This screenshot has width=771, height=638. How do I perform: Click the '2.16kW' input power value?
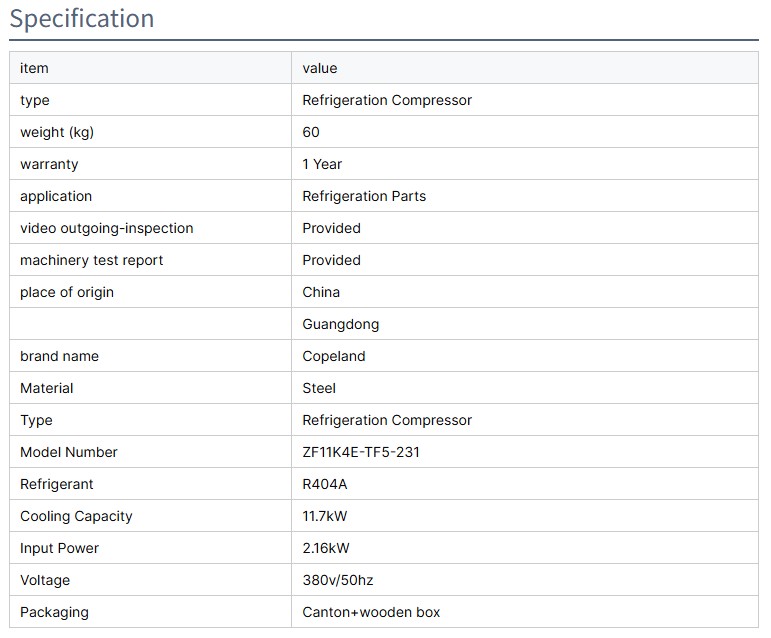coord(326,548)
